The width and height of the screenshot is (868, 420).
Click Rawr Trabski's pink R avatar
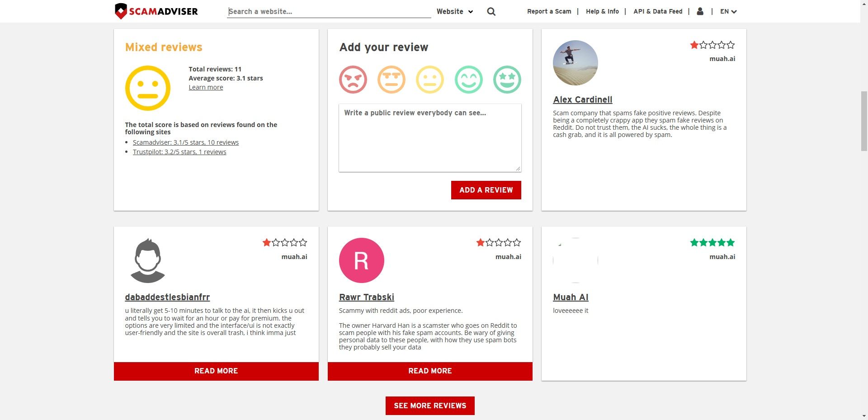362,260
